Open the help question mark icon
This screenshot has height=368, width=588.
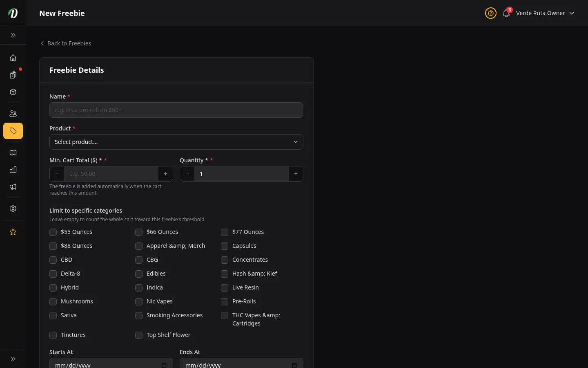point(490,13)
